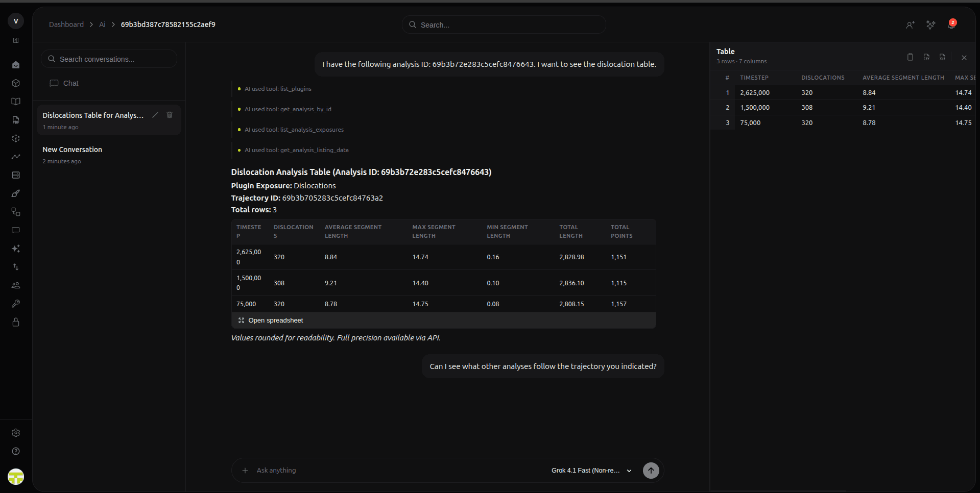Open notifications bell with badge
The image size is (980, 493).
[x=951, y=24]
